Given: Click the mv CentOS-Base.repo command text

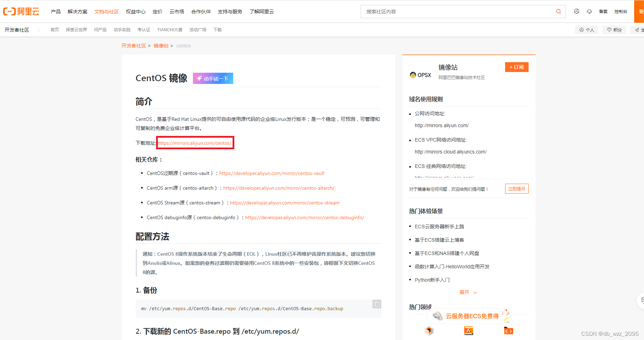Looking at the screenshot, I should (x=242, y=309).
